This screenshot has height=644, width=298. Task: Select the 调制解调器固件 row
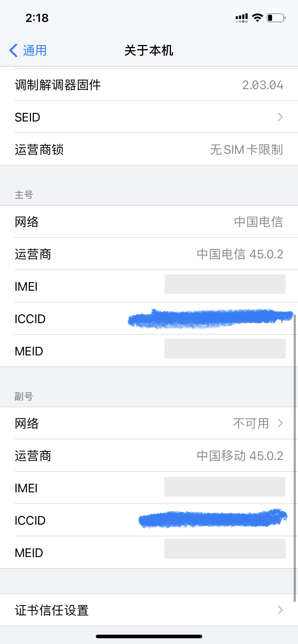[149, 85]
